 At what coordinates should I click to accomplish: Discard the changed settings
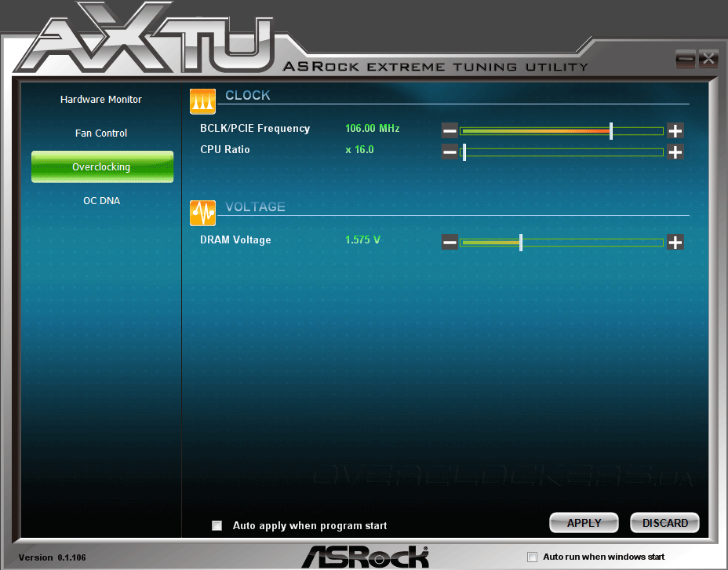pos(665,523)
